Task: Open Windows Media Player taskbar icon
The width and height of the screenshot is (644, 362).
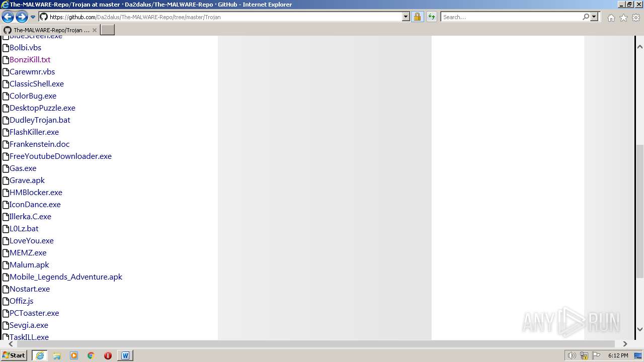Action: coord(74,355)
